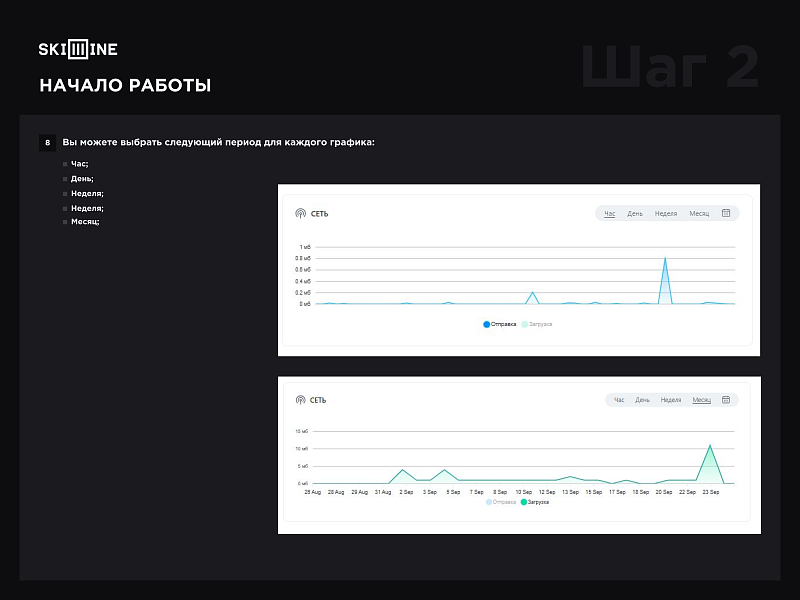Select the Час period in the lower chart
This screenshot has height=600, width=800.
tap(619, 400)
